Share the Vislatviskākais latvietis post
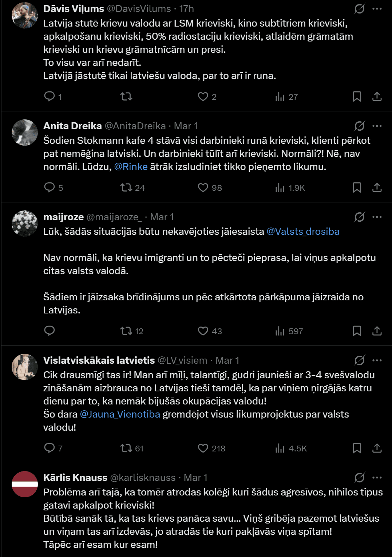The width and height of the screenshot is (392, 557). 377,448
